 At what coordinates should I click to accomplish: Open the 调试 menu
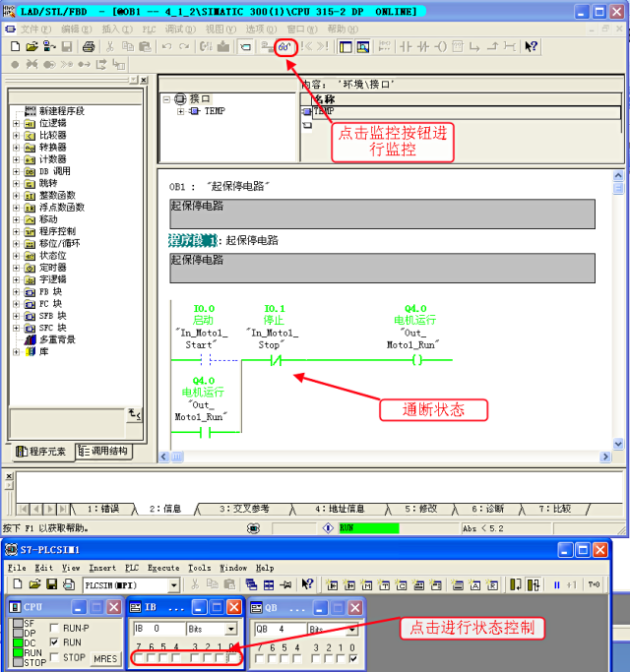(x=180, y=30)
